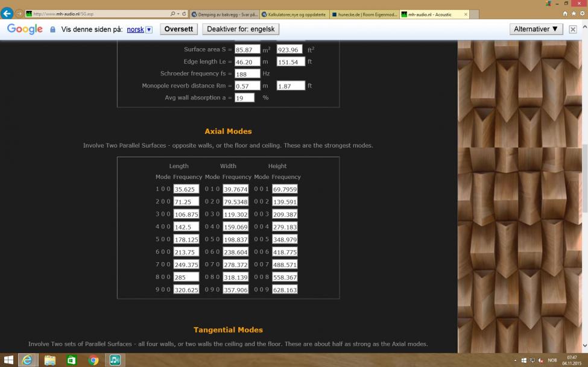The height and width of the screenshot is (367, 588).
Task: Switch to Kalkulatorer, nye og oppdaterte tab
Action: [x=294, y=14]
